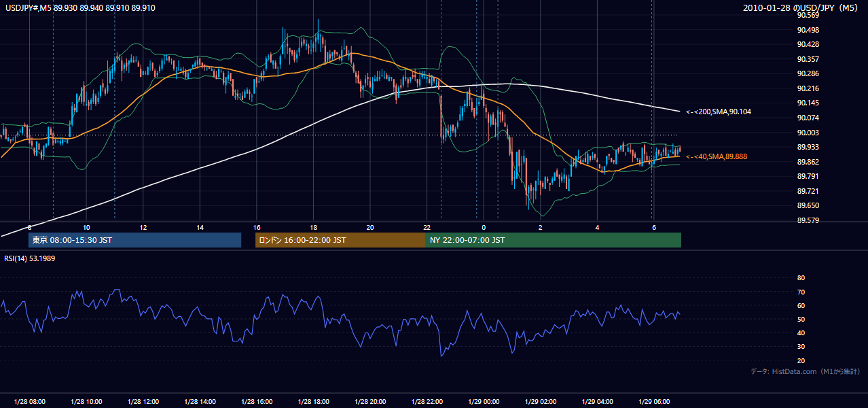
Task: Click the 1/28 22:00 bottom time label
Action: (x=427, y=401)
